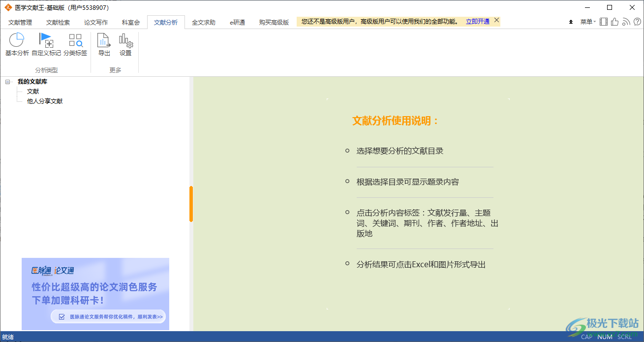Click the 立即开通 upgrade link

click(x=478, y=22)
